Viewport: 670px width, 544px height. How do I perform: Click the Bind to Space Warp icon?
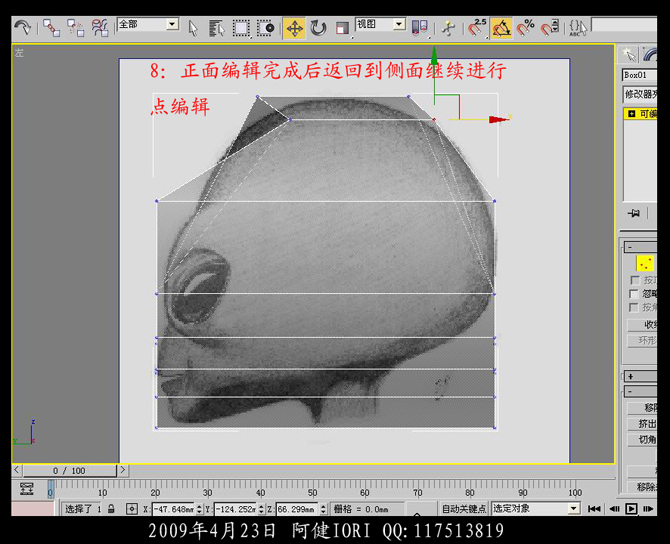pyautogui.click(x=100, y=28)
